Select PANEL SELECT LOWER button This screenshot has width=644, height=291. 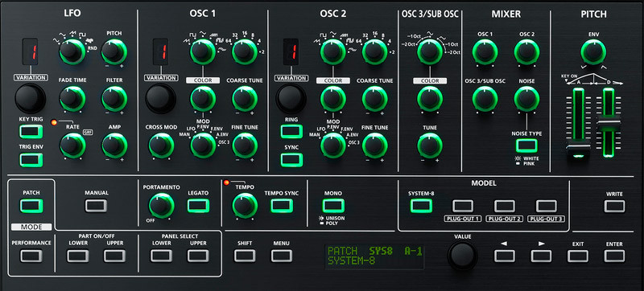pyautogui.click(x=161, y=256)
